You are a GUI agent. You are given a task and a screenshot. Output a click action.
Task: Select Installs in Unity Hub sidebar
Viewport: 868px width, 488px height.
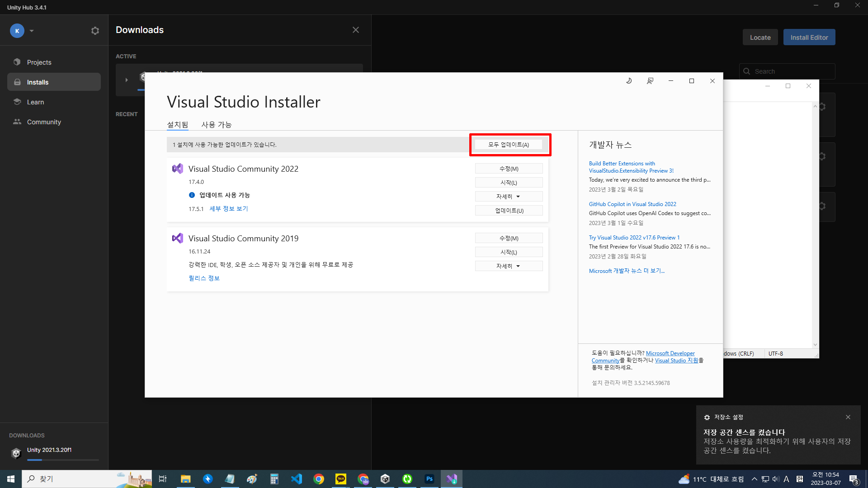pyautogui.click(x=54, y=82)
